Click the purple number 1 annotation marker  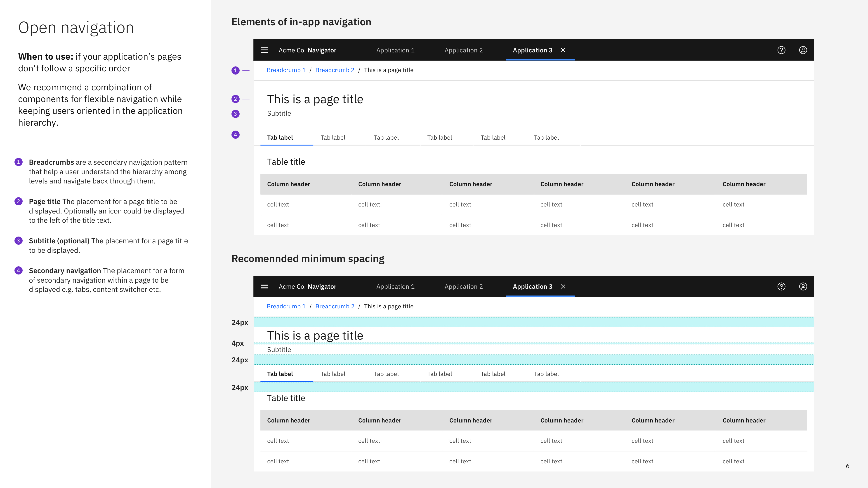point(235,70)
